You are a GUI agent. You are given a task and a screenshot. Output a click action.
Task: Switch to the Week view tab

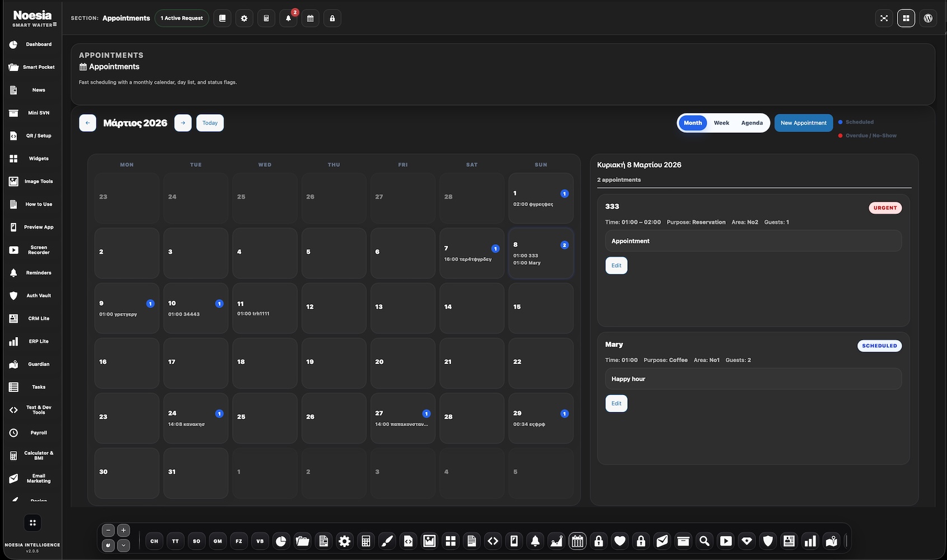721,123
